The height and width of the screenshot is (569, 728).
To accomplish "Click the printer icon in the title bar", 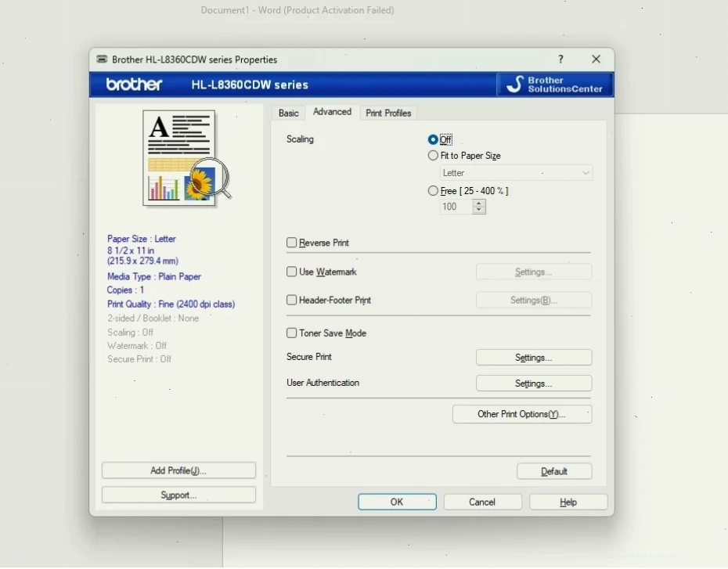I will 102,59.
